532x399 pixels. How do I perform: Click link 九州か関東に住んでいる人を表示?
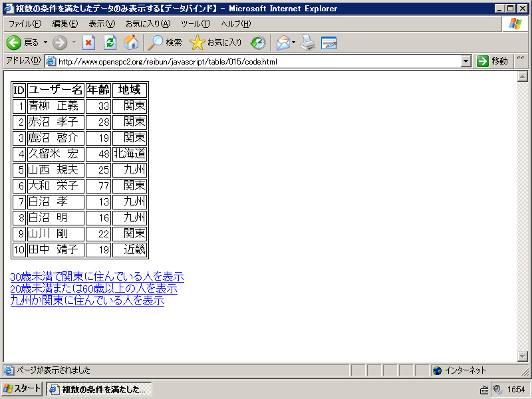(87, 301)
